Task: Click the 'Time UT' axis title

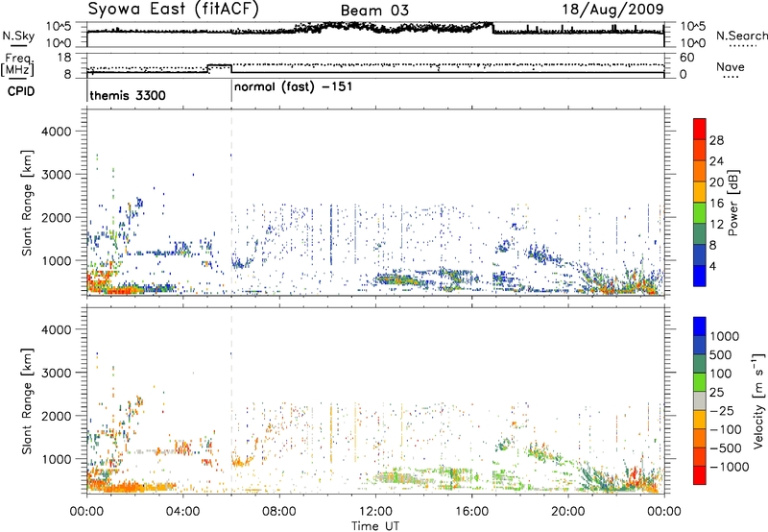Action: (x=375, y=526)
